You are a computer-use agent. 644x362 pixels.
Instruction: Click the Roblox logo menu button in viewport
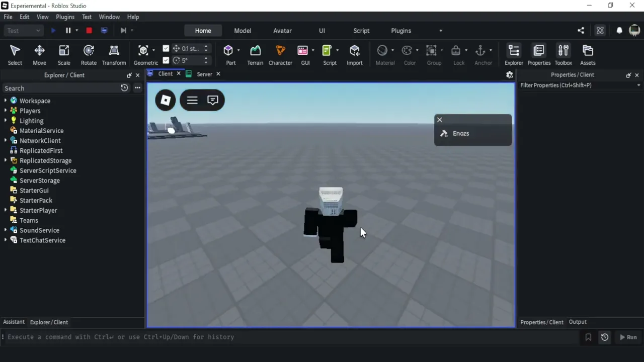(166, 100)
